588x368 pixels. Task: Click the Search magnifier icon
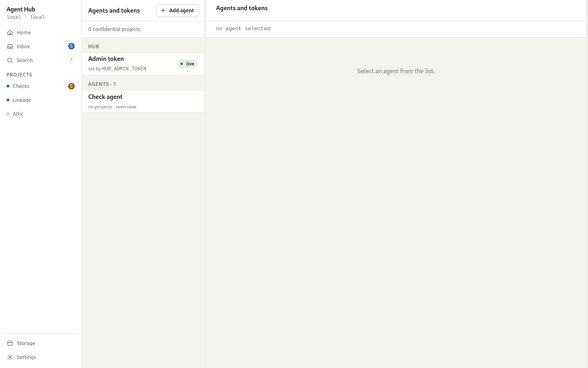[10, 61]
